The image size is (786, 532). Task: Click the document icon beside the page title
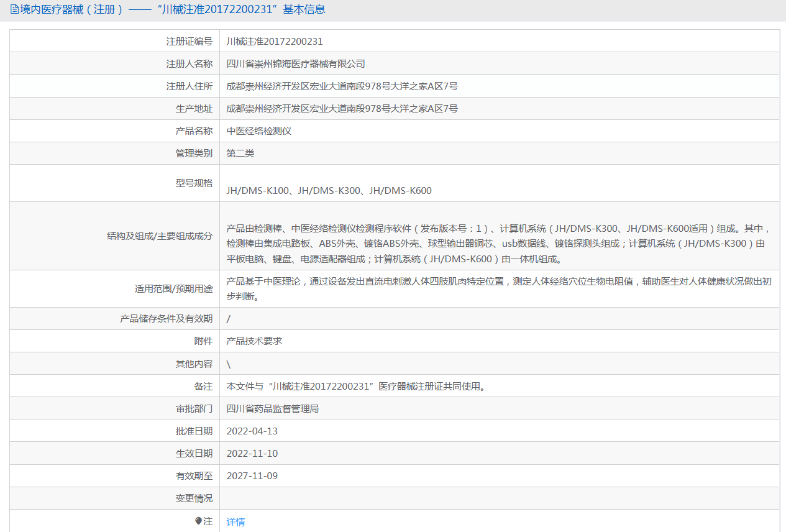pyautogui.click(x=14, y=9)
